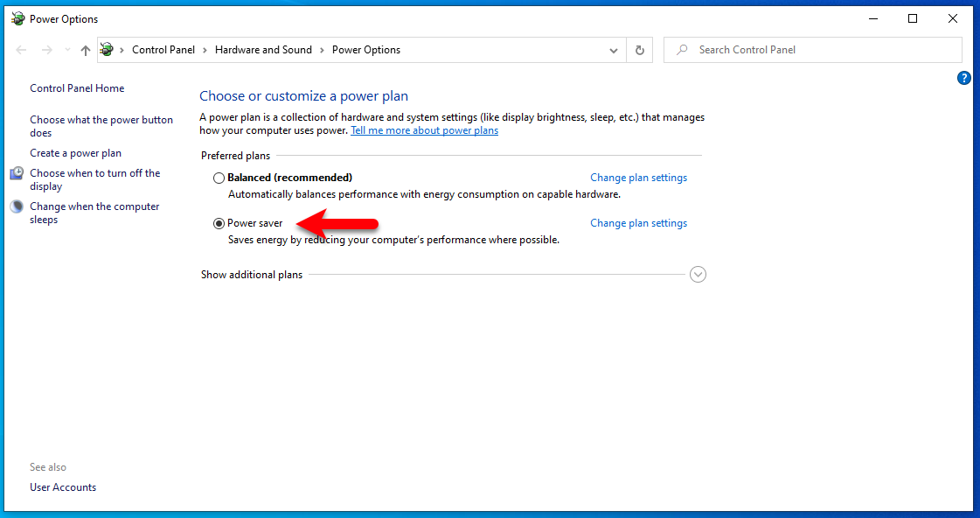Close the Power Options window

tap(953, 18)
